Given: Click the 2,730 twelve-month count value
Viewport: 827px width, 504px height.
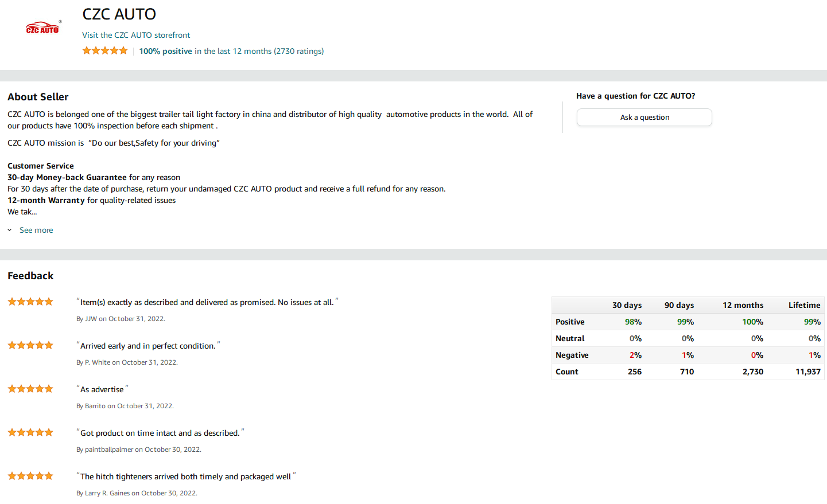Looking at the screenshot, I should click(x=753, y=372).
